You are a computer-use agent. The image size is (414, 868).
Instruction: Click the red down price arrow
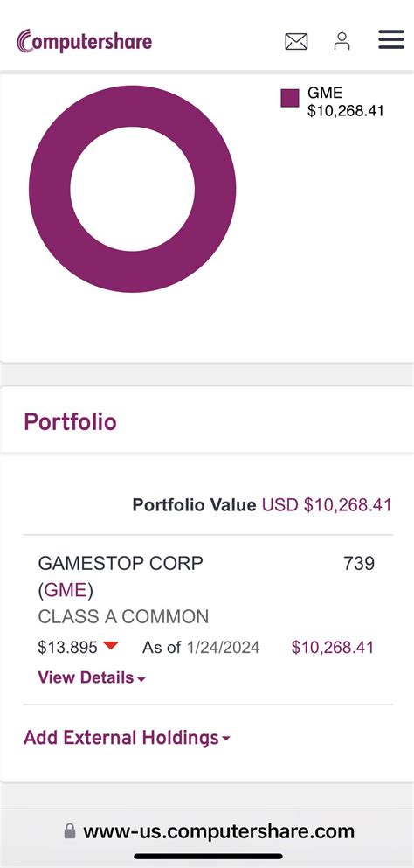click(x=111, y=645)
